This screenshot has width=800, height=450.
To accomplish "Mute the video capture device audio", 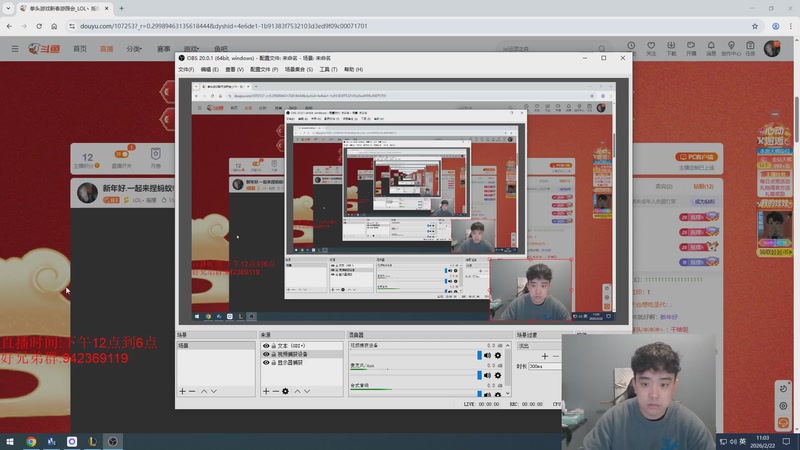I will click(488, 355).
